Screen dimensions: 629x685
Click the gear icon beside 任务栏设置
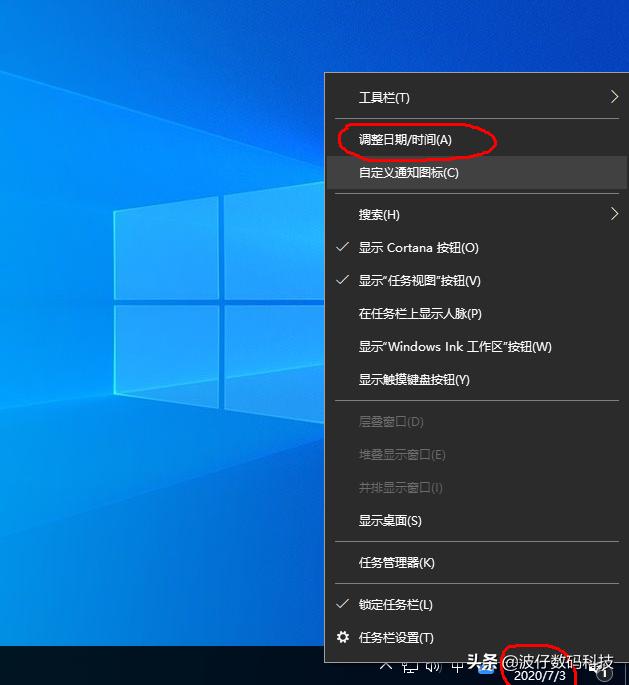pyautogui.click(x=343, y=637)
